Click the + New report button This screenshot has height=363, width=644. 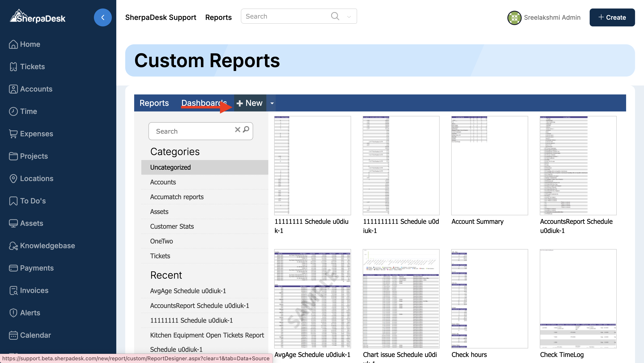coord(250,103)
